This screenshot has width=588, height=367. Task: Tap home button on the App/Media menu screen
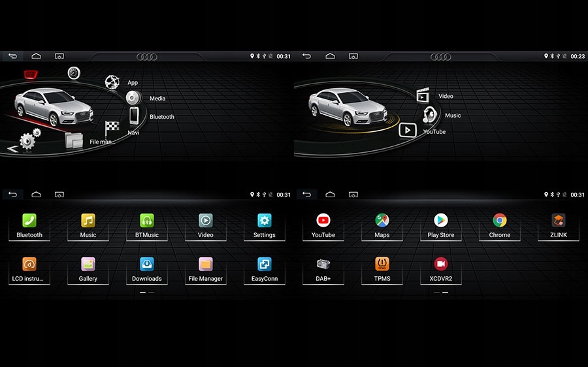[x=36, y=56]
